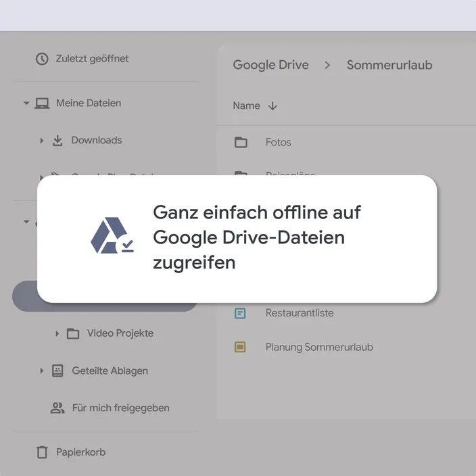This screenshot has width=476, height=476.
Task: Expand the Downloads folder arrow
Action: point(42,141)
